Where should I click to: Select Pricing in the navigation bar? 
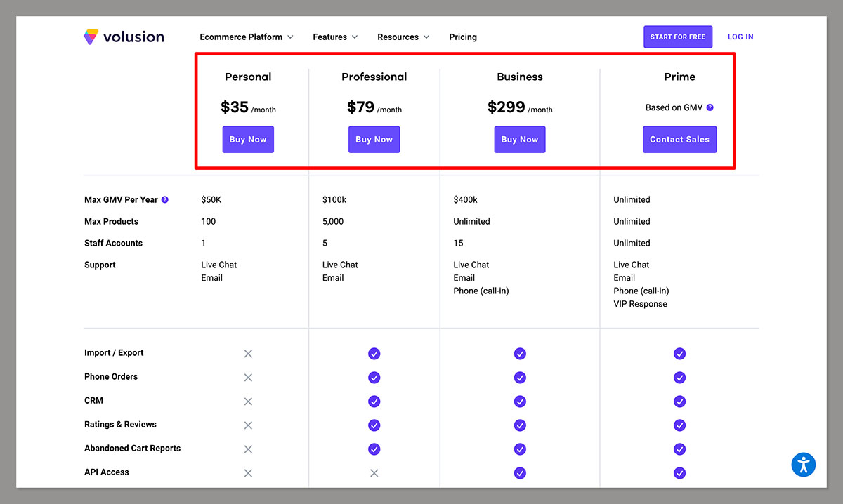pyautogui.click(x=462, y=37)
